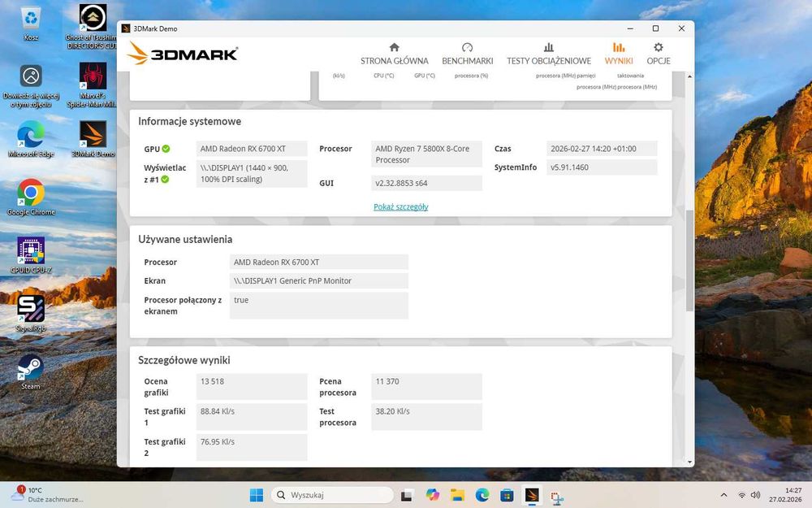812x508 pixels.
Task: Click the Wyszukaj taskbar search box
Action: click(332, 495)
